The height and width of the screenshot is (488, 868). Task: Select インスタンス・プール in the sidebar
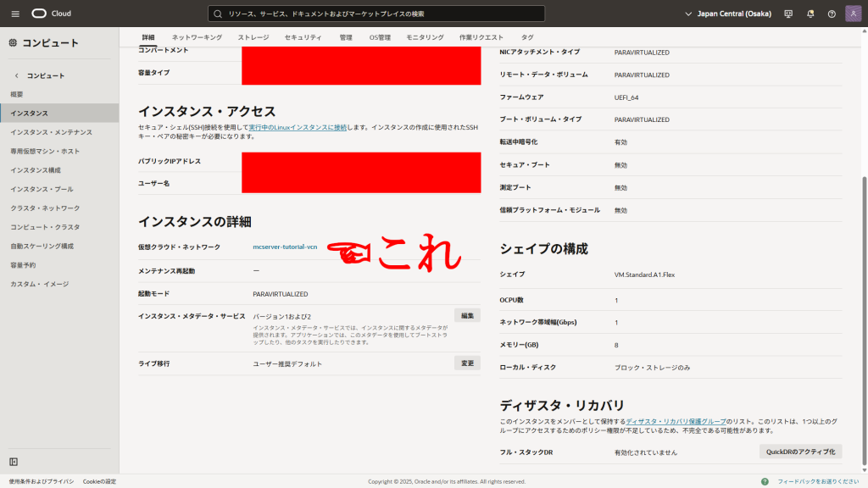(x=42, y=189)
